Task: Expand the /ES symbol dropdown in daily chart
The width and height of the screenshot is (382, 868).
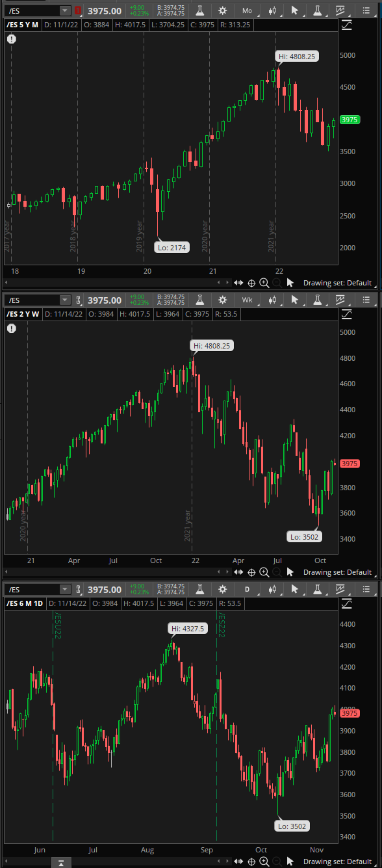Action: (65, 590)
